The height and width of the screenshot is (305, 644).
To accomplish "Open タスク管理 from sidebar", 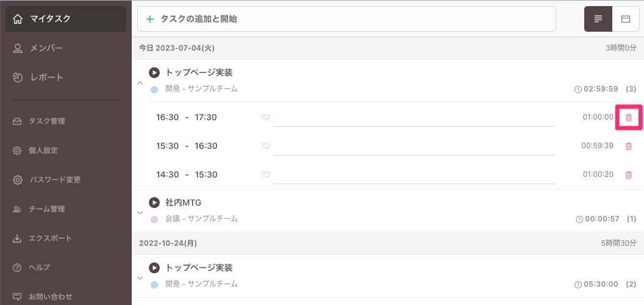I will click(46, 121).
